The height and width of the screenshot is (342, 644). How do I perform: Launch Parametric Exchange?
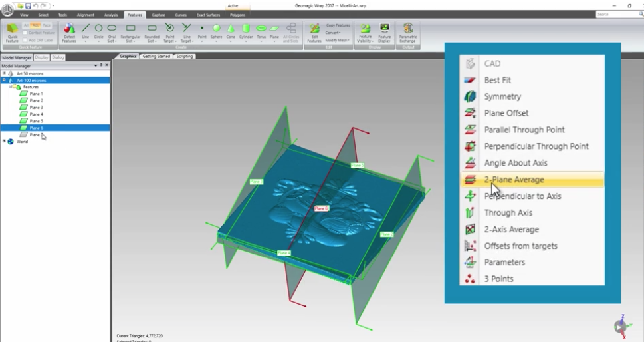point(408,33)
